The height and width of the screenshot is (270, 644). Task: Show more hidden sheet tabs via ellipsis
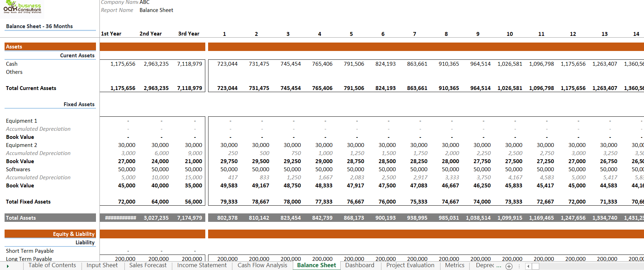pos(499,266)
